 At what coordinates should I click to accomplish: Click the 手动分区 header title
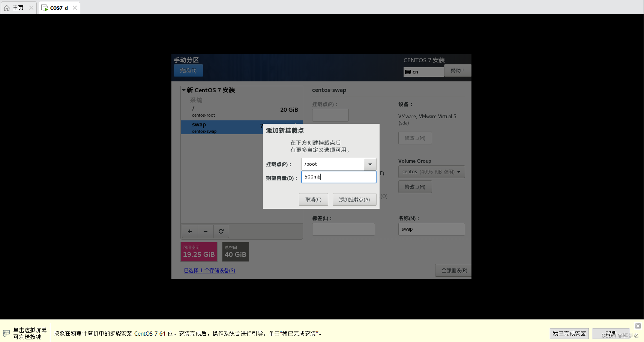pyautogui.click(x=186, y=60)
